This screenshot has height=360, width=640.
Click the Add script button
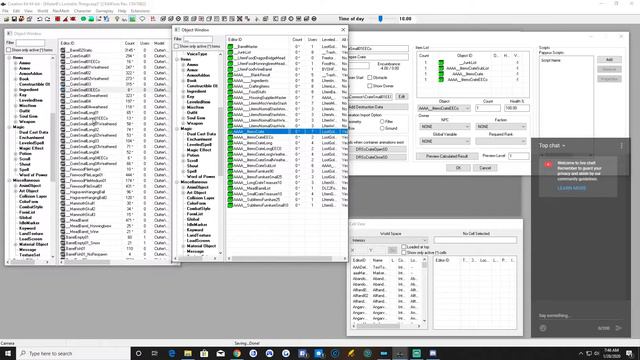609,60
